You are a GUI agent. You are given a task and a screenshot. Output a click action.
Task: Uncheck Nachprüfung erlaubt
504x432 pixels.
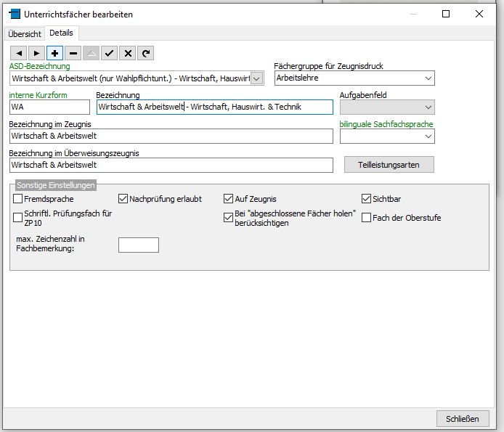pyautogui.click(x=123, y=199)
